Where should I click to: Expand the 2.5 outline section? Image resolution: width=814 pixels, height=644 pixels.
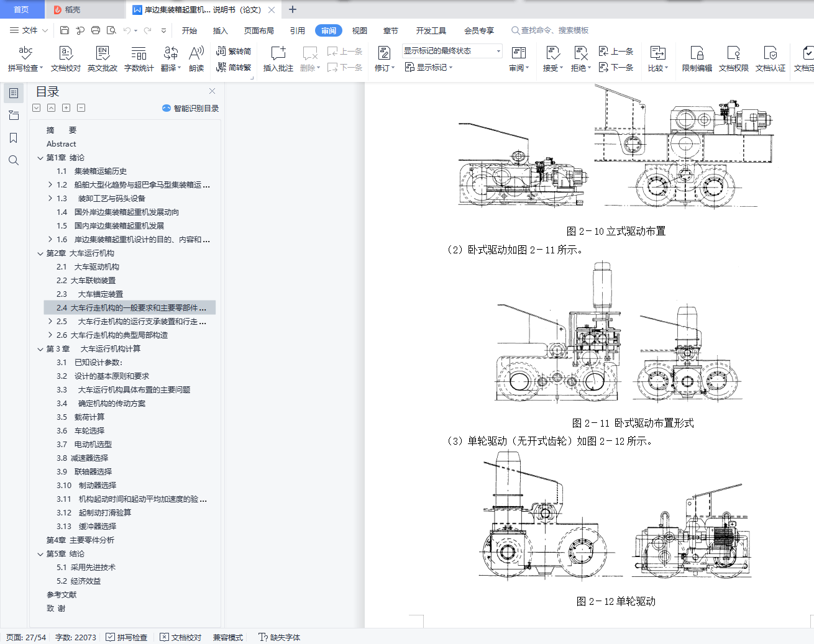[50, 322]
